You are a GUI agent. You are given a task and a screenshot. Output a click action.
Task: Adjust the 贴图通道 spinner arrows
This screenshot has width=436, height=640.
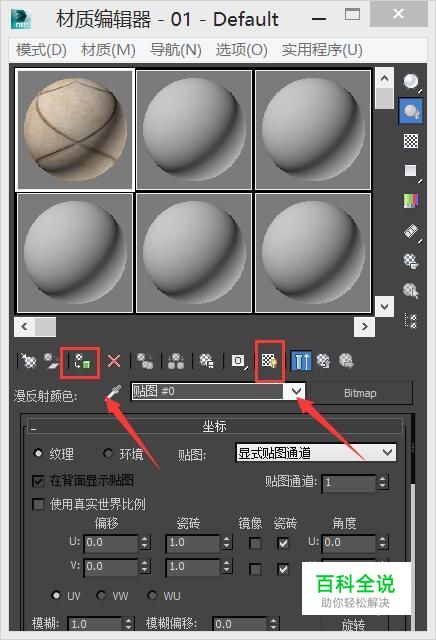click(x=382, y=482)
